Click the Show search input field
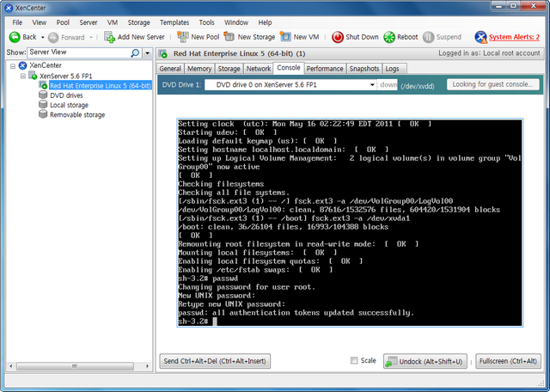The width and height of the screenshot is (550, 392). pos(80,52)
